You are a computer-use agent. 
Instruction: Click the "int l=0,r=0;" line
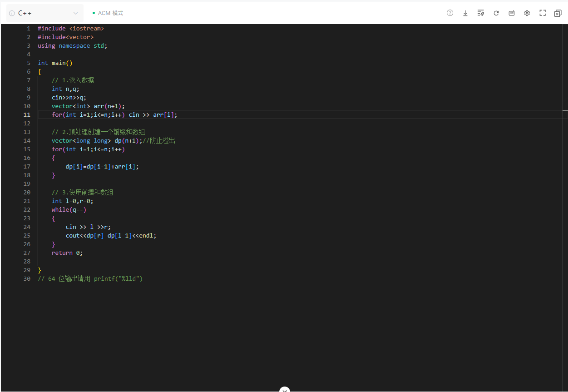point(73,201)
